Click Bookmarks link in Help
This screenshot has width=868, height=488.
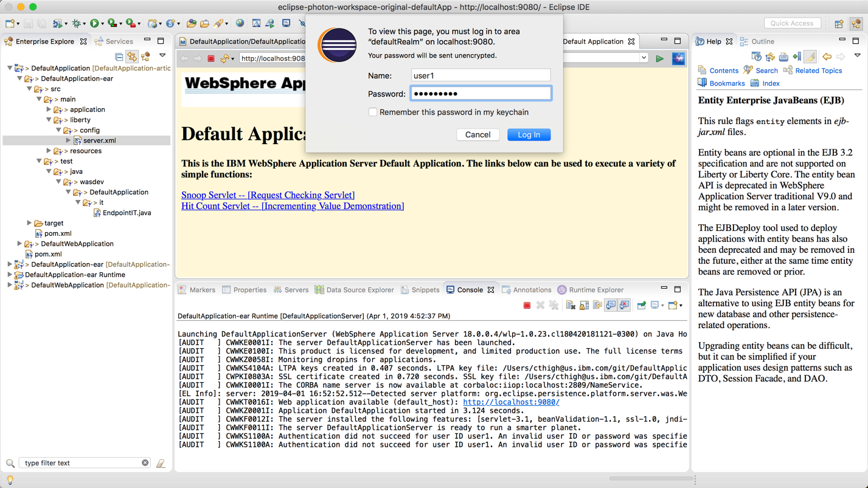[x=727, y=83]
